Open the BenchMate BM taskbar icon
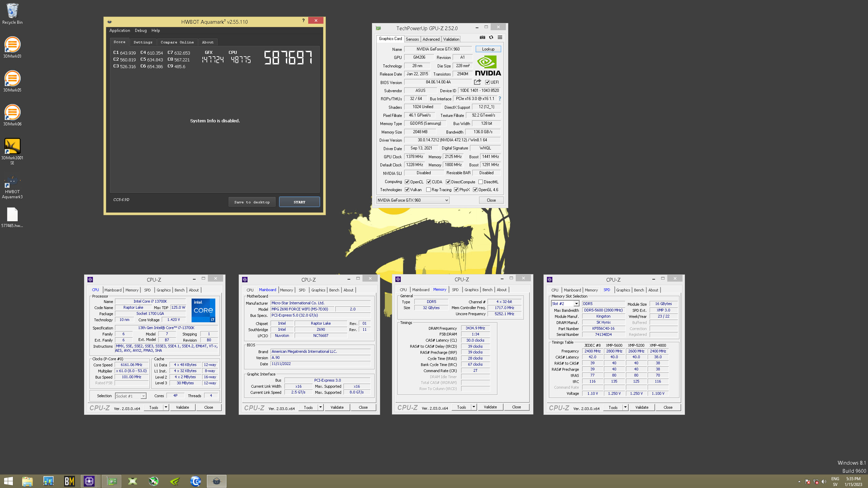The width and height of the screenshot is (868, 488). tap(70, 481)
